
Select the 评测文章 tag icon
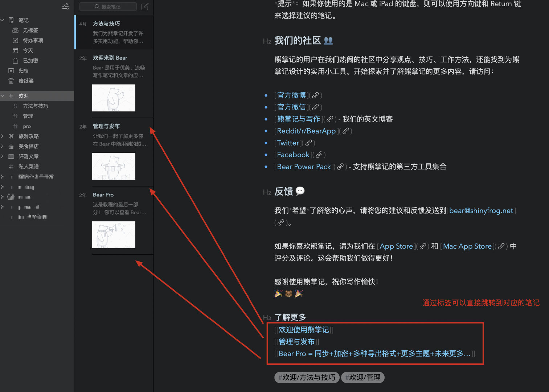click(x=11, y=156)
